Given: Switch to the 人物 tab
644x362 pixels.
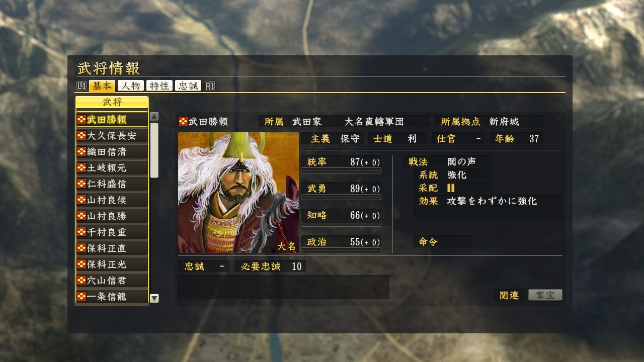Looking at the screenshot, I should [131, 86].
